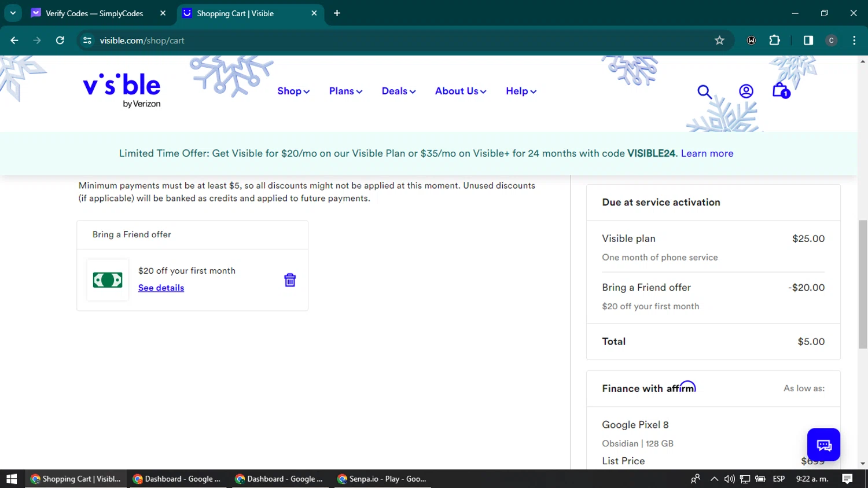Click the Obsidian | 128 GB text
The width and height of the screenshot is (868, 488).
(638, 443)
